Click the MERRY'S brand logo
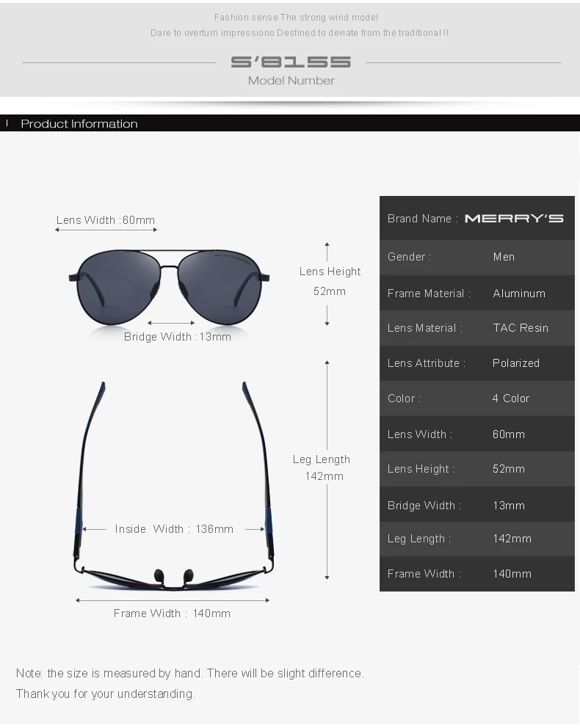 [514, 218]
